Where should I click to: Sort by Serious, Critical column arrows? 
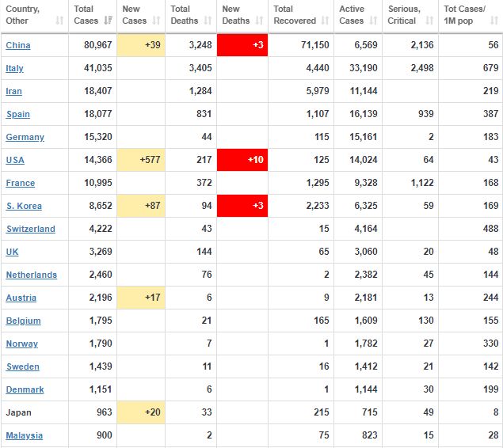point(429,21)
